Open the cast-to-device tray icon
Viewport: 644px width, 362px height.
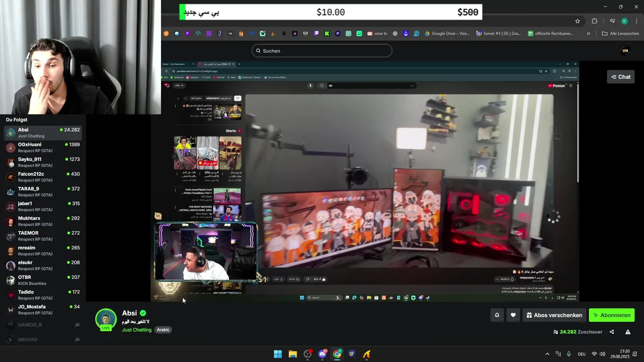(x=558, y=354)
